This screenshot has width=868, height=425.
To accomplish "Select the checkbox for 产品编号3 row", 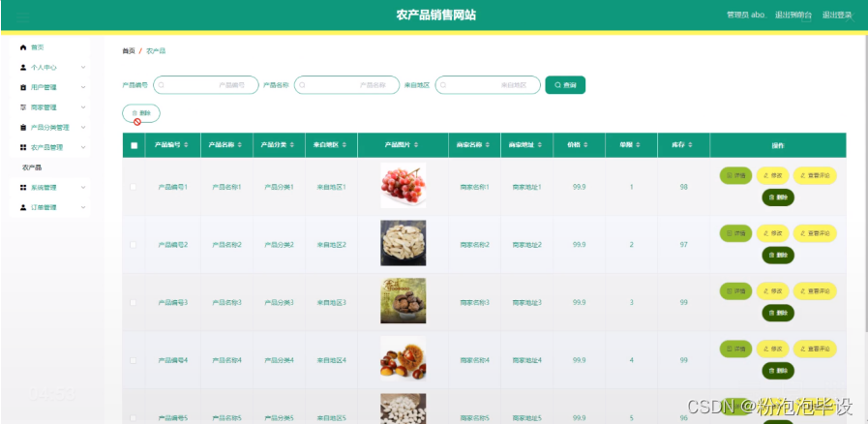I will click(134, 302).
